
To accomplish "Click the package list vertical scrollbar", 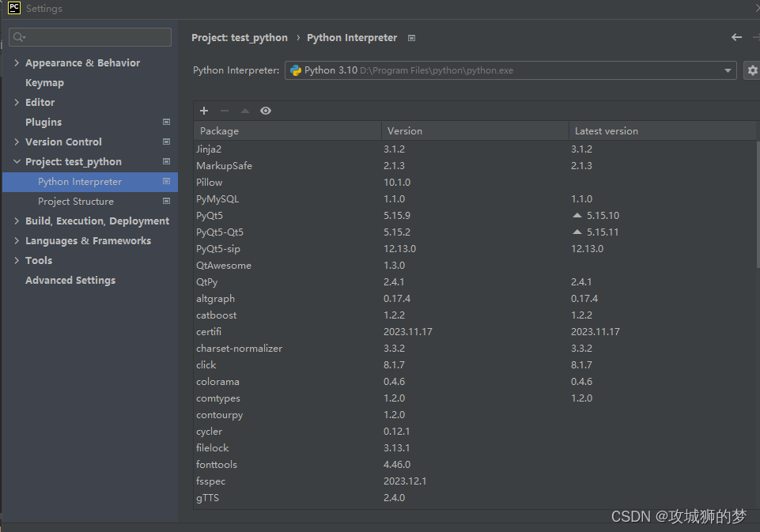I will point(758,203).
